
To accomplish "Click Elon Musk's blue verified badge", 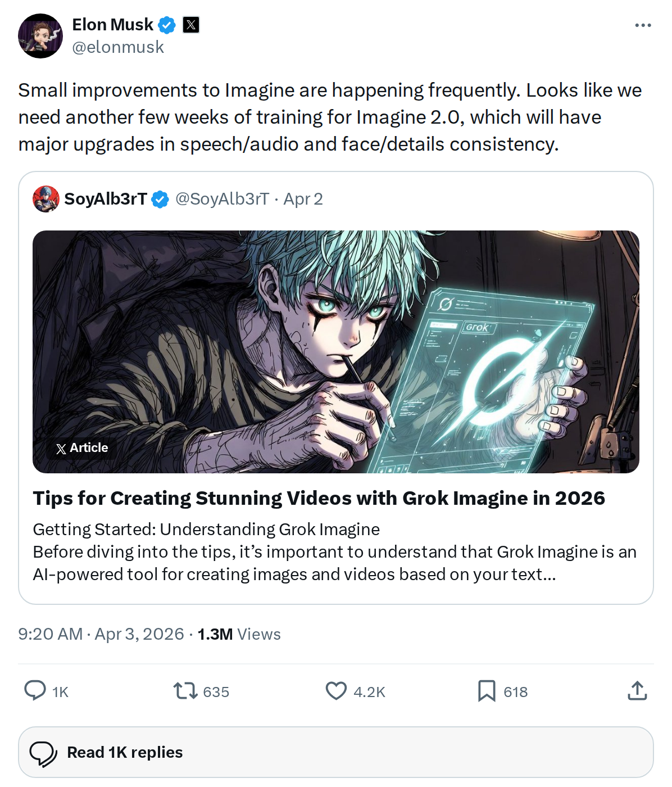I will [x=167, y=25].
